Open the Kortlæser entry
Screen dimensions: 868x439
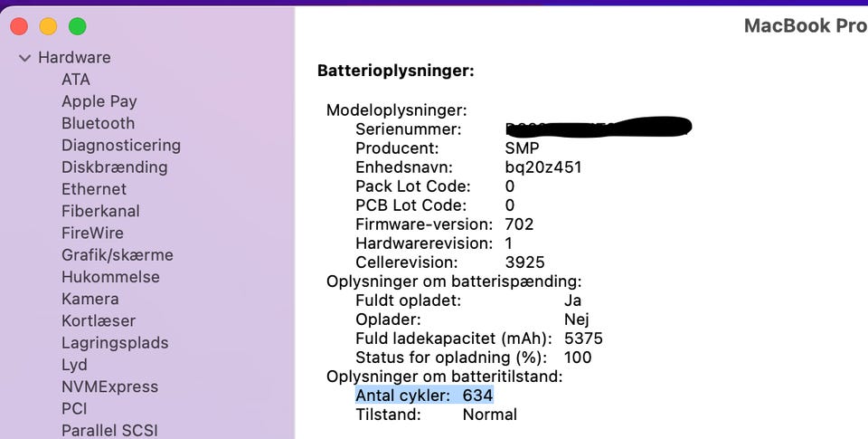[x=99, y=320]
